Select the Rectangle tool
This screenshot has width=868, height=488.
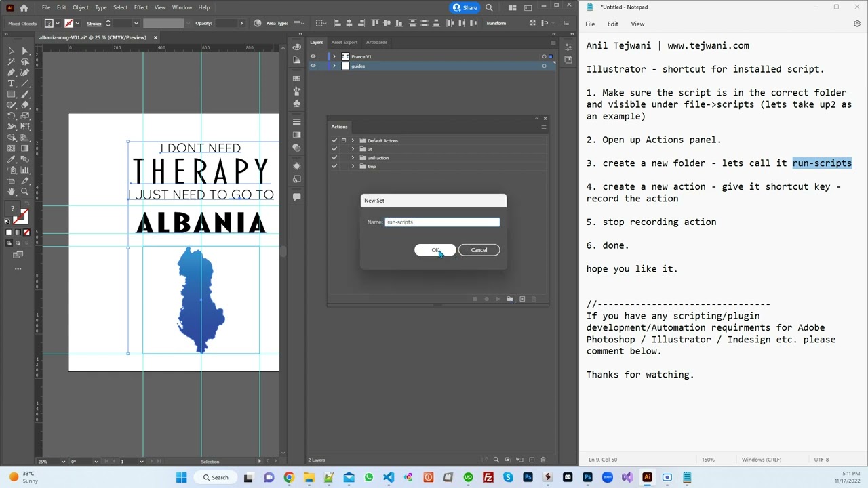click(x=12, y=94)
